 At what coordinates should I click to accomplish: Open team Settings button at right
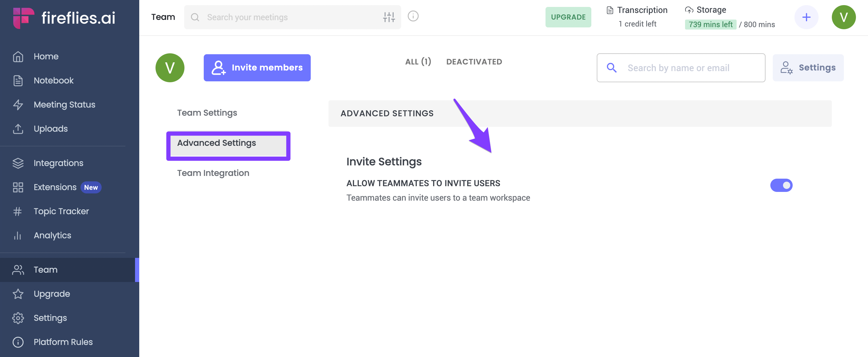tap(808, 68)
